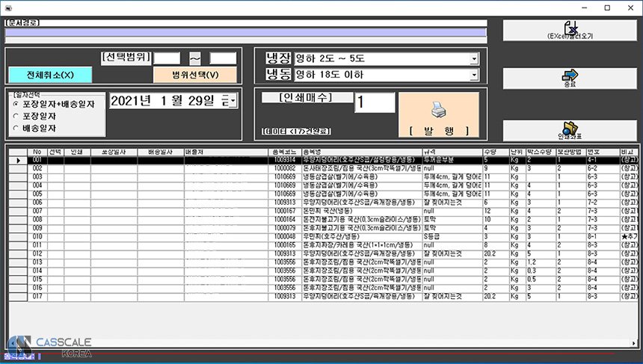Select the 포장일자+배송일자 radio option
This screenshot has height=364, width=643.
pyautogui.click(x=16, y=104)
